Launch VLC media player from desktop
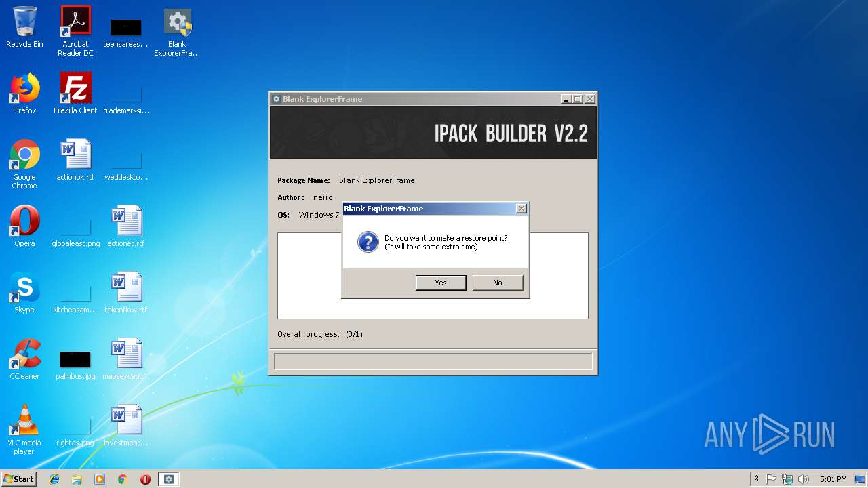 tap(24, 430)
